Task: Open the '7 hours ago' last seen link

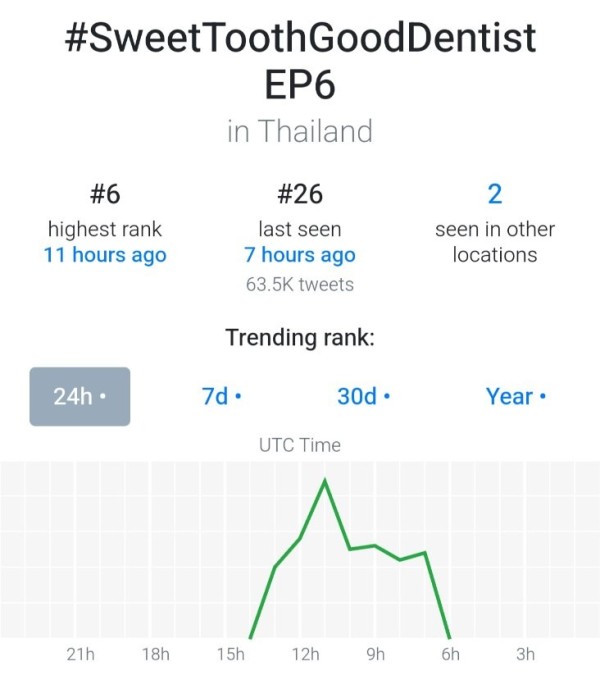Action: click(x=300, y=255)
